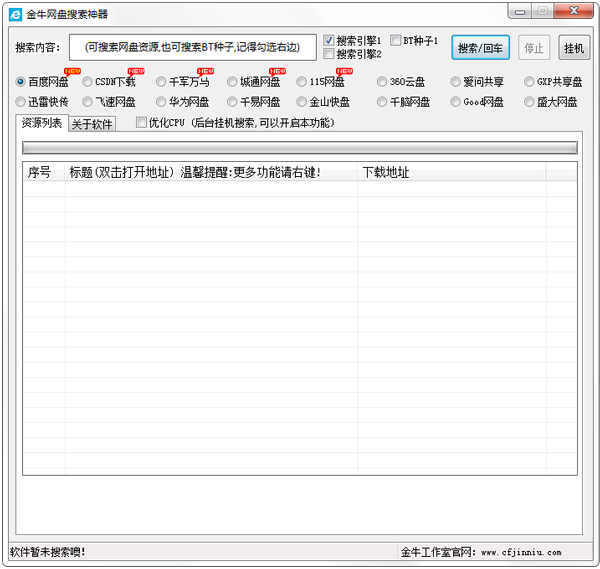This screenshot has width=600, height=569.
Task: Minimize the window
Action: click(x=520, y=11)
